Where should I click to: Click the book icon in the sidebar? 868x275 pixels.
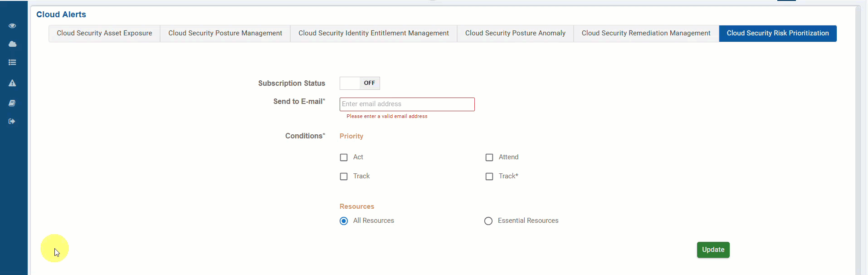[x=12, y=103]
